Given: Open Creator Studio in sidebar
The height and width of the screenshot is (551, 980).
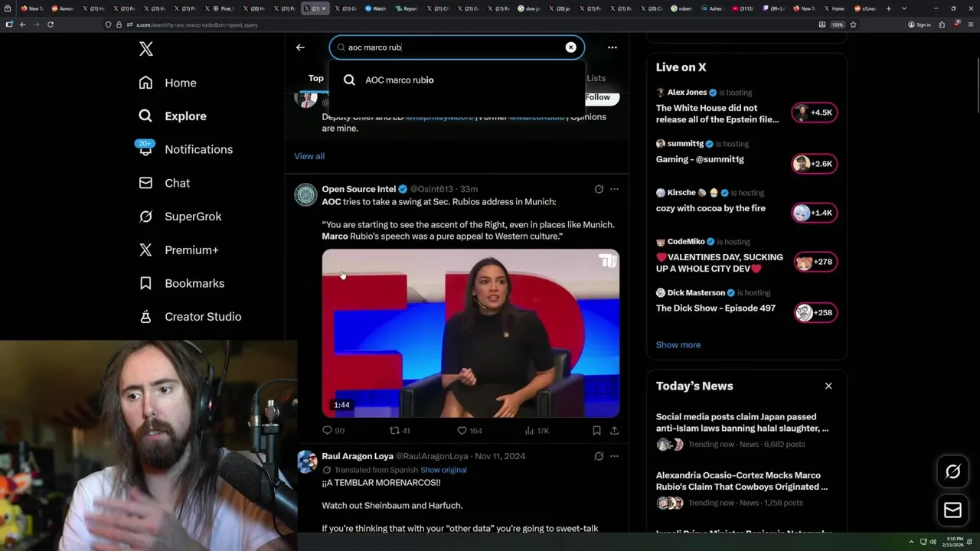Looking at the screenshot, I should tap(190, 317).
